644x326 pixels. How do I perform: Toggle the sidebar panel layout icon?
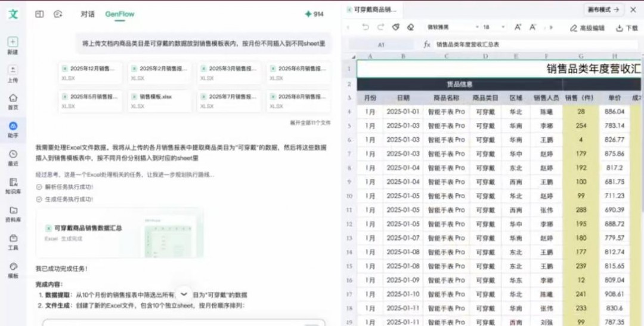(x=39, y=14)
